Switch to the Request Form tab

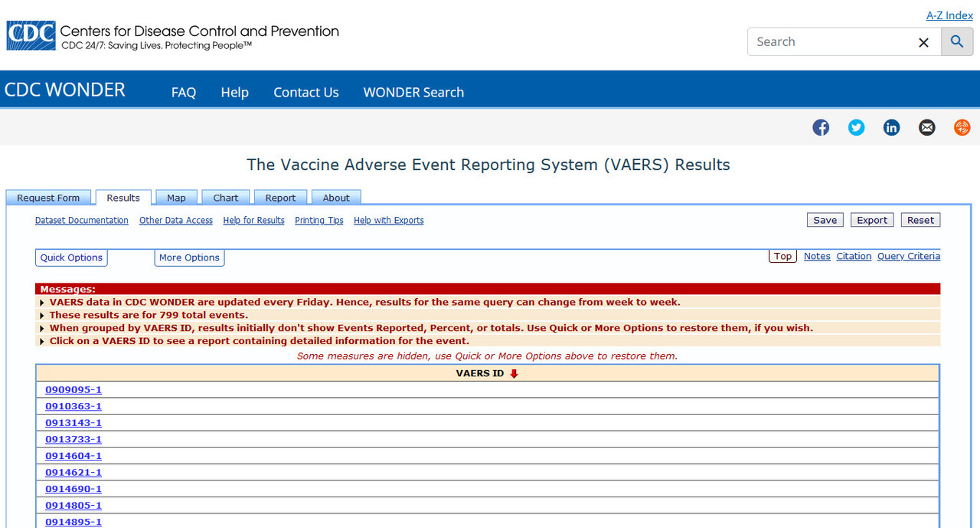click(48, 198)
